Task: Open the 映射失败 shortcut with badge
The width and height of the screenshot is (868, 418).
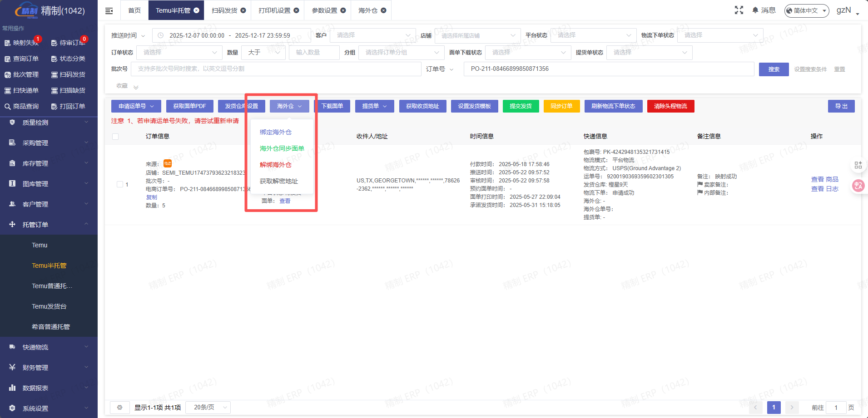Action: 22,43
